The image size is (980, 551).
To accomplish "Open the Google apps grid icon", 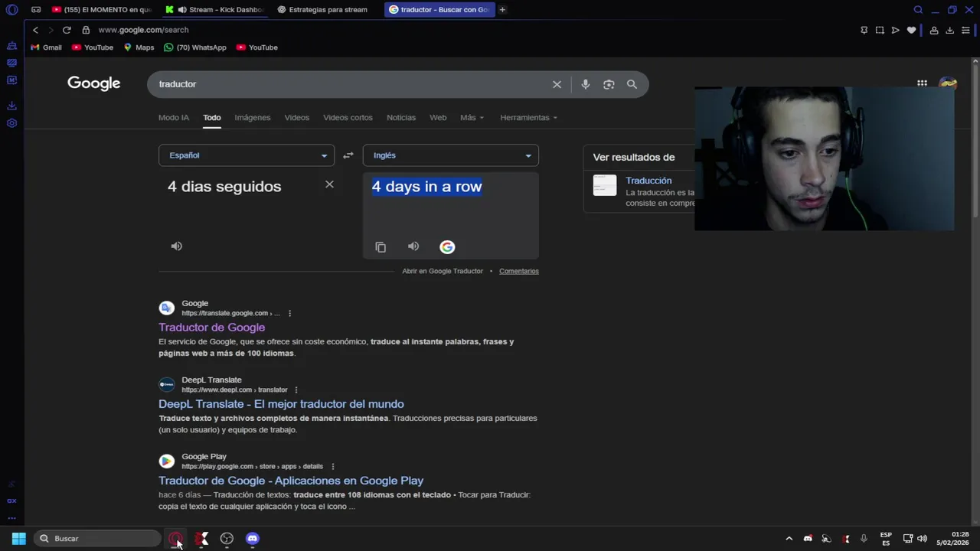I will point(922,83).
